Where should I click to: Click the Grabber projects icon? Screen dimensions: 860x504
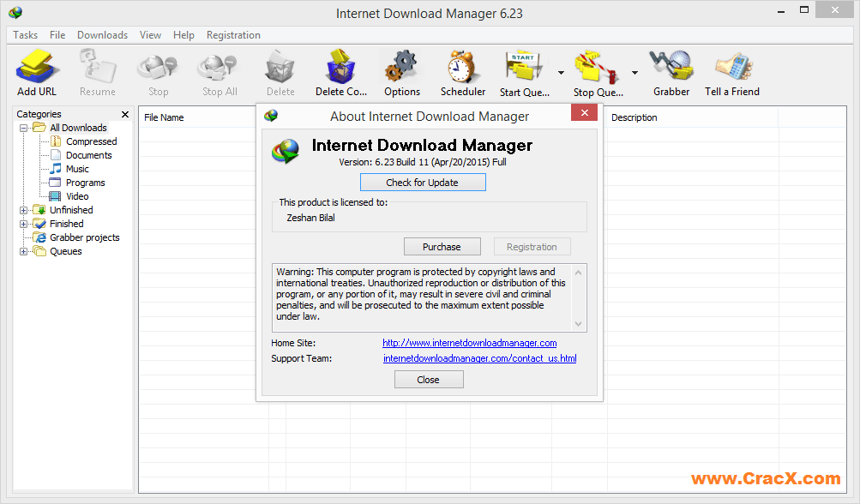(39, 237)
